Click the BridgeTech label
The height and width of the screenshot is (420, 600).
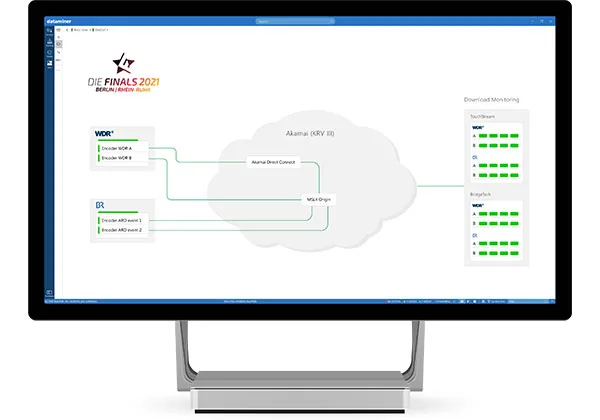coord(480,194)
